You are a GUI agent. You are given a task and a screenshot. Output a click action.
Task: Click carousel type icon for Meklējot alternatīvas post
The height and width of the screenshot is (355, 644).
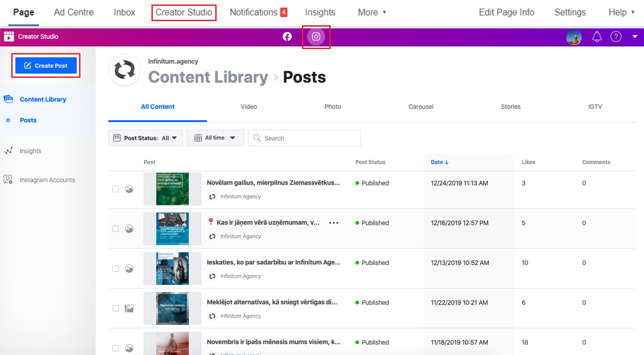coord(129,308)
